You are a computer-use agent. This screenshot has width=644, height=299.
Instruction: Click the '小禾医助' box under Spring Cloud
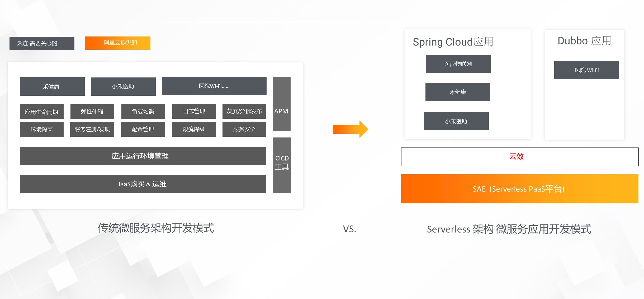tap(456, 121)
